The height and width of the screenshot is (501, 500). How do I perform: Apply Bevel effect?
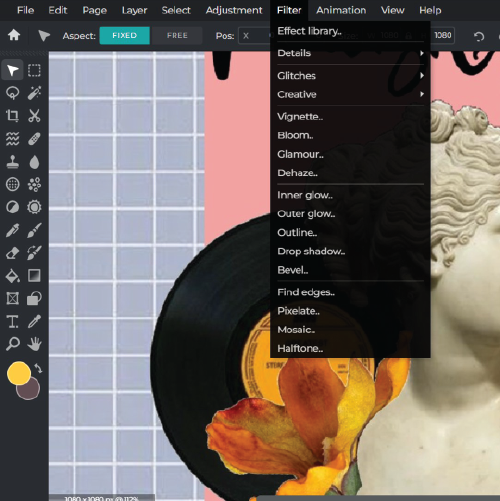pyautogui.click(x=350, y=270)
